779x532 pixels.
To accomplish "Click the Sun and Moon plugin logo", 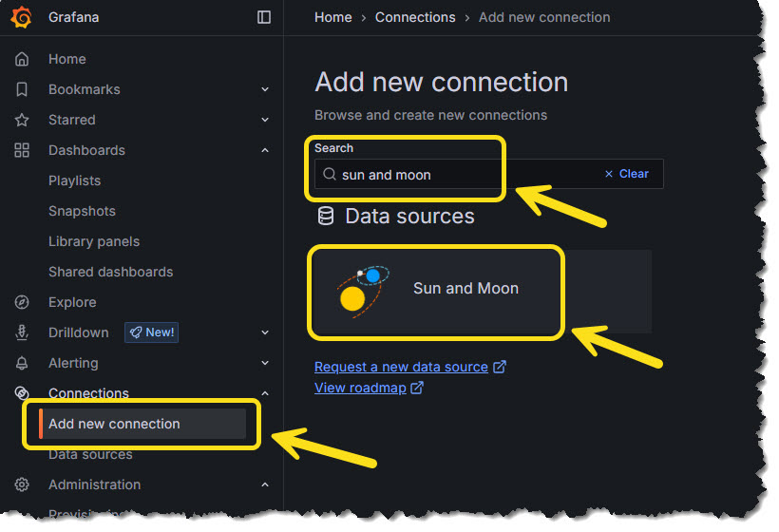I will (x=363, y=292).
